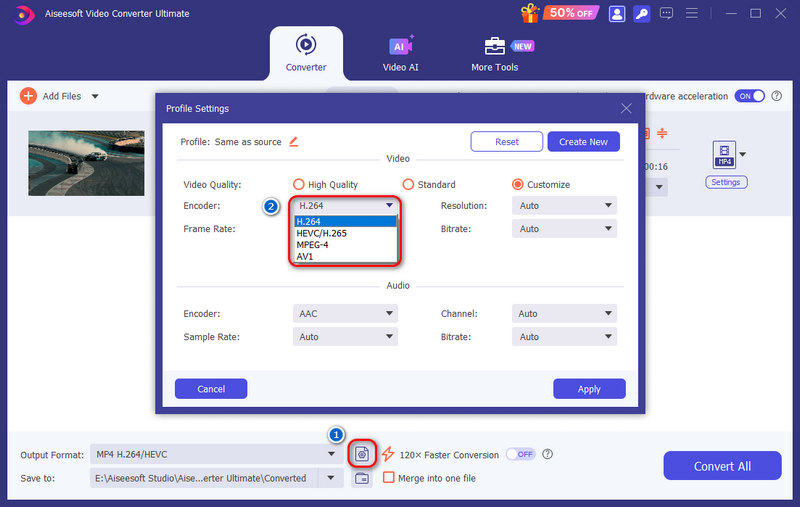Click the MP4 format icon
Image resolution: width=800 pixels, height=507 pixels.
point(723,154)
